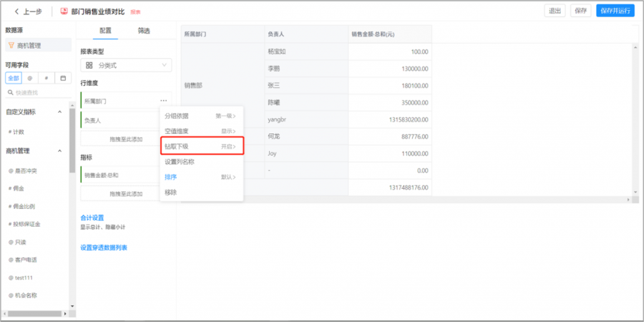Click the three-dots icon on 所属部门 row

[x=164, y=101]
